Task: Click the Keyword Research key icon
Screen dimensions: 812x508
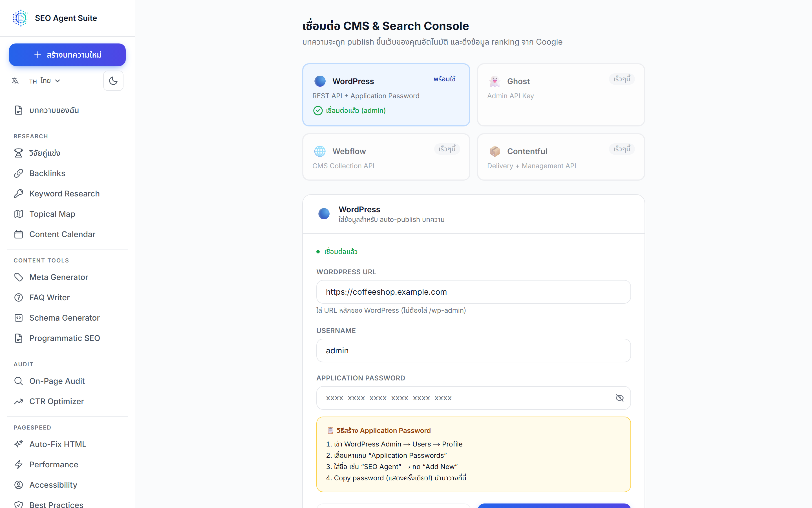Action: pos(19,194)
